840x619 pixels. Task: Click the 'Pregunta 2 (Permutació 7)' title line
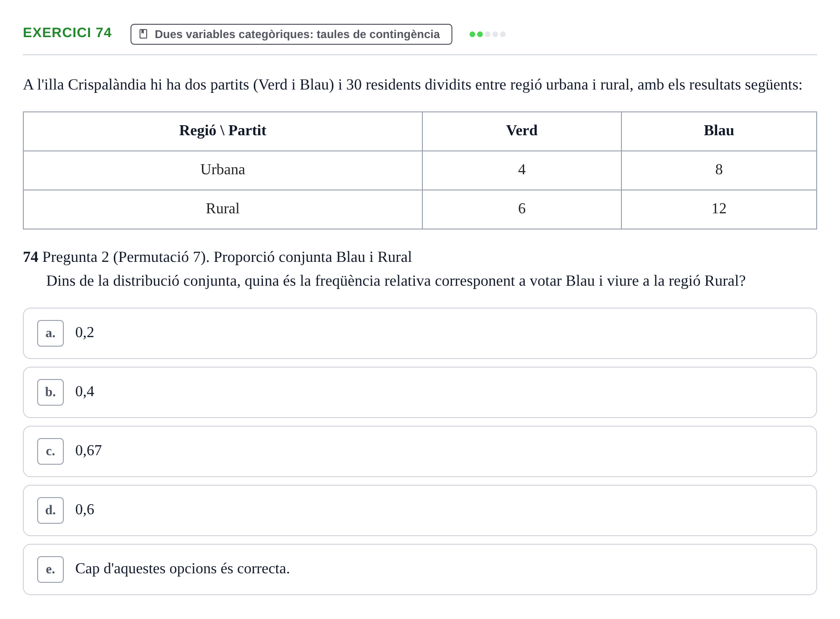pos(217,257)
